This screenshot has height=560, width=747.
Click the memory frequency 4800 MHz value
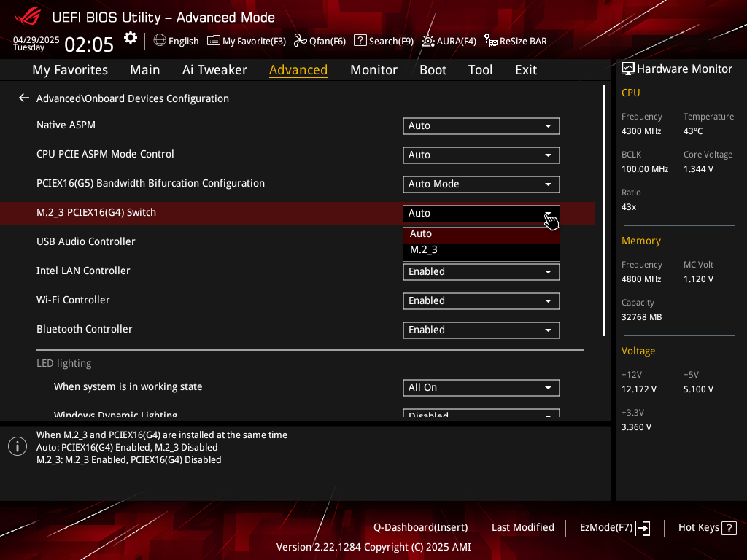click(641, 279)
